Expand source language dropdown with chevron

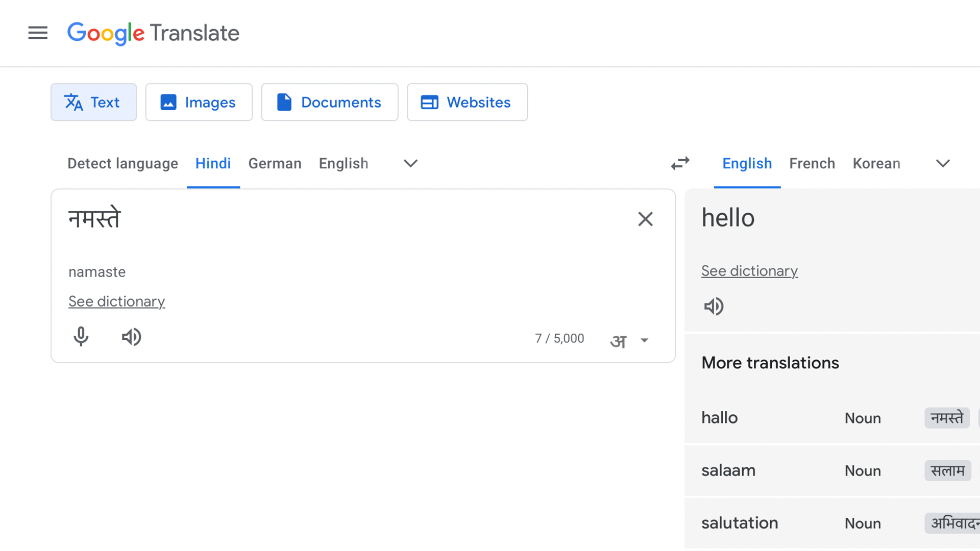coord(410,163)
